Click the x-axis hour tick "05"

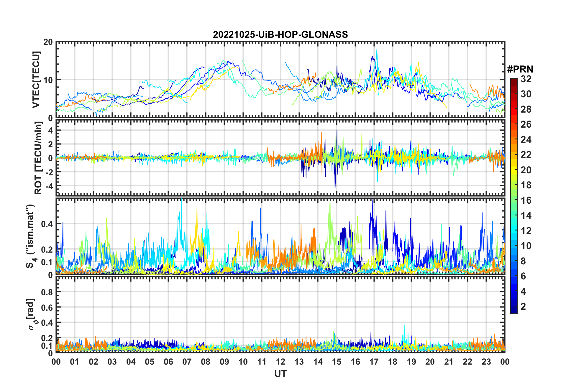coord(150,362)
